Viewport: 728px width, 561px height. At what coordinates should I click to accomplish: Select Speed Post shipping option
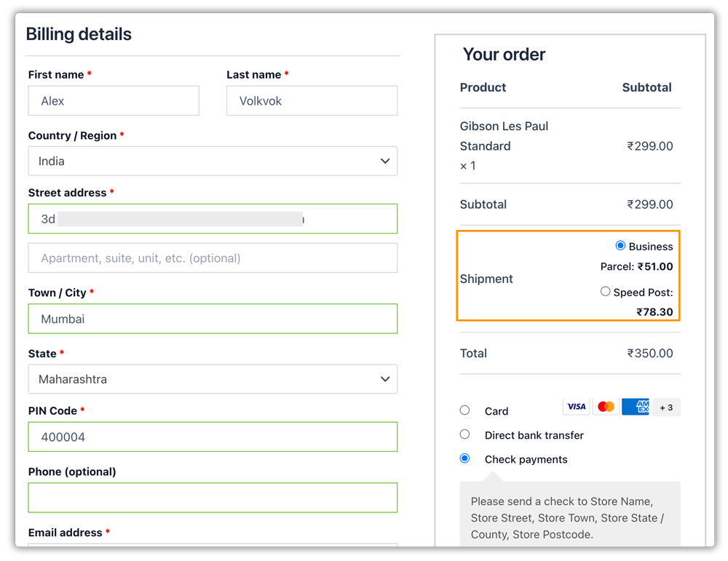605,291
